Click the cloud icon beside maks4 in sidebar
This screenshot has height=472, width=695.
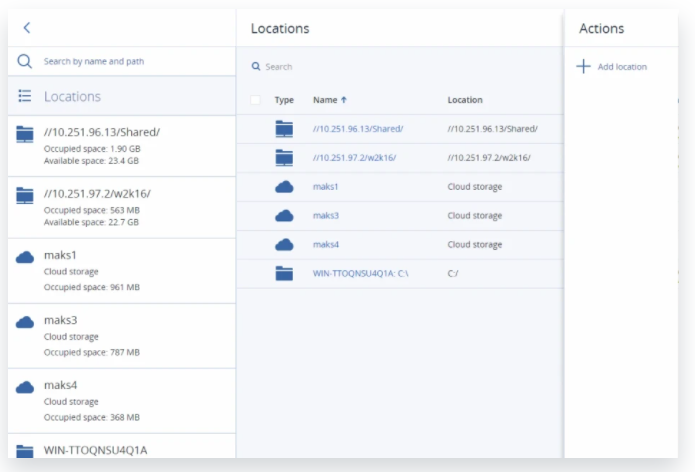pyautogui.click(x=26, y=387)
